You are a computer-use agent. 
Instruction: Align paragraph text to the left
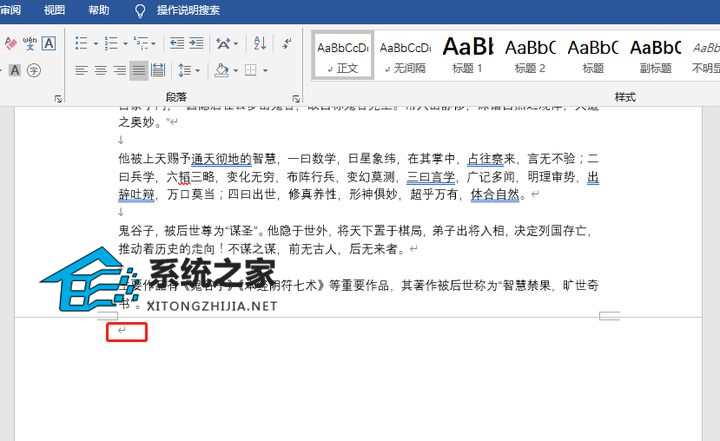tap(82, 70)
